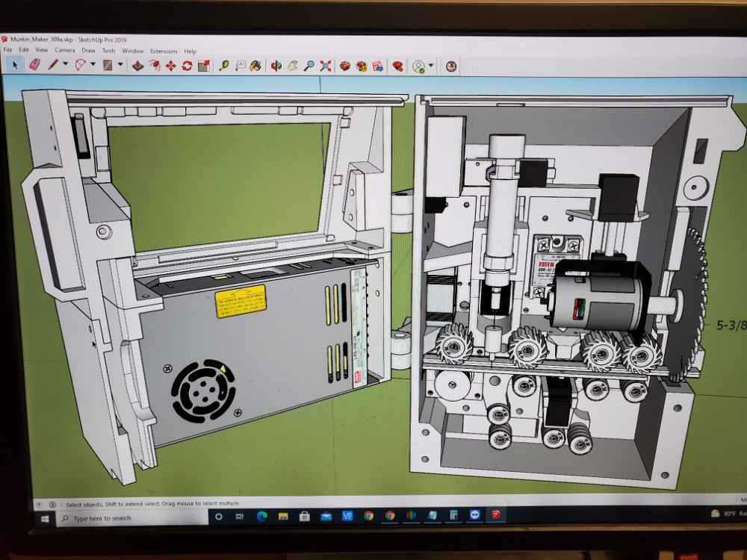Activate the Push/Pull tool

click(137, 66)
